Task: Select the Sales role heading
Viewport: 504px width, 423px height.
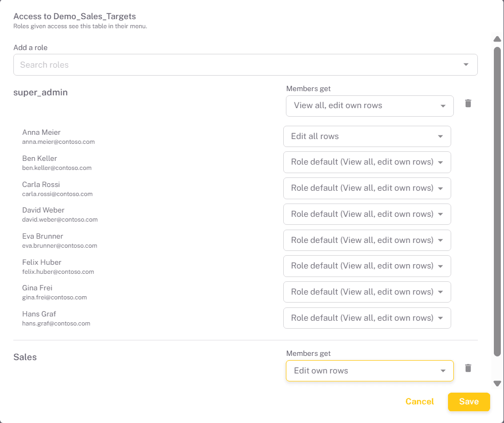Action: [25, 357]
